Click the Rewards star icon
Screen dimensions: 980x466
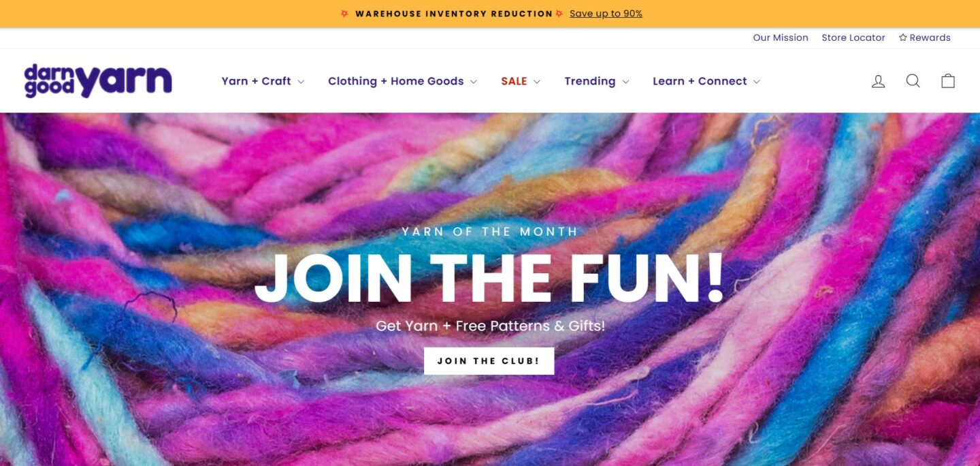[x=903, y=37]
